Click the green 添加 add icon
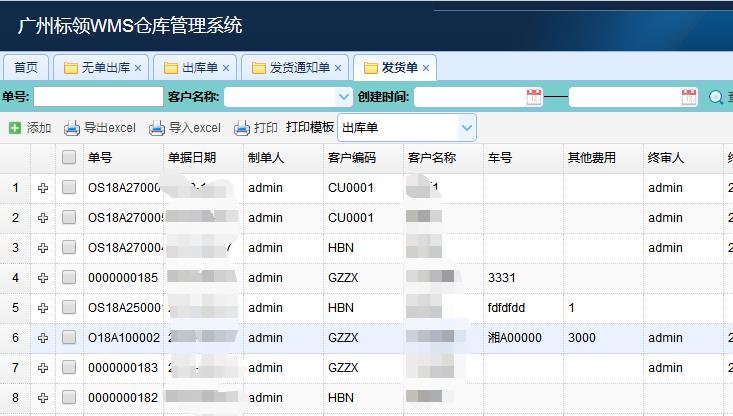This screenshot has height=416, width=733. [x=15, y=128]
